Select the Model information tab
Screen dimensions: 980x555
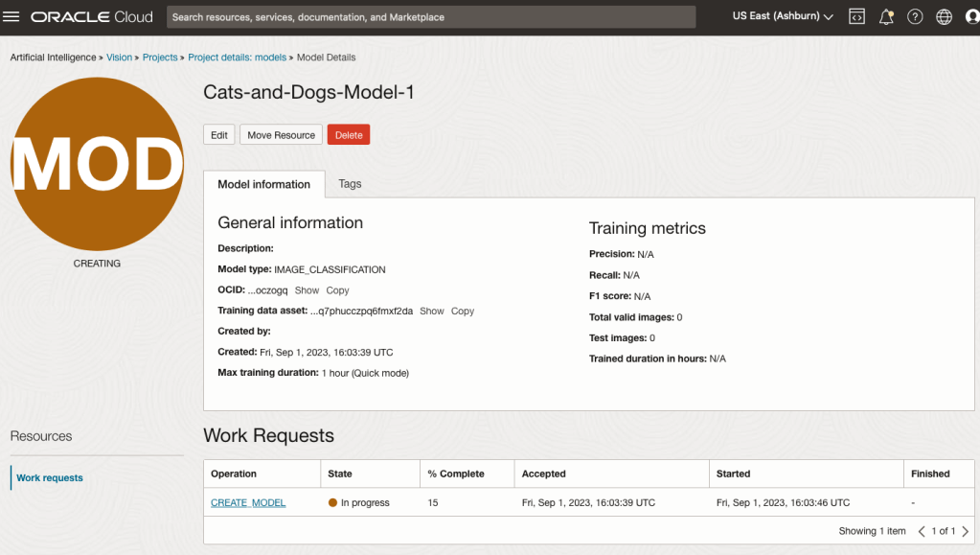(263, 184)
